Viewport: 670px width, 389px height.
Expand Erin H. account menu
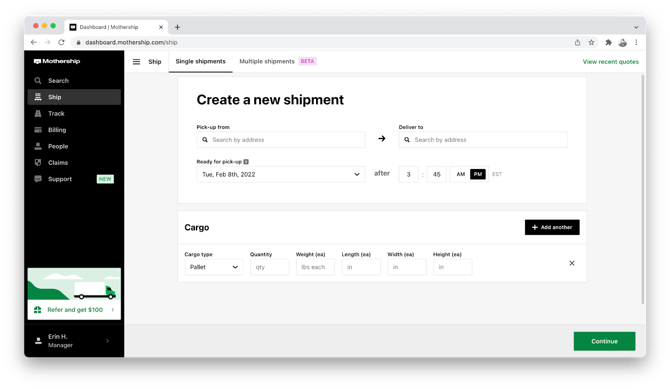click(74, 341)
